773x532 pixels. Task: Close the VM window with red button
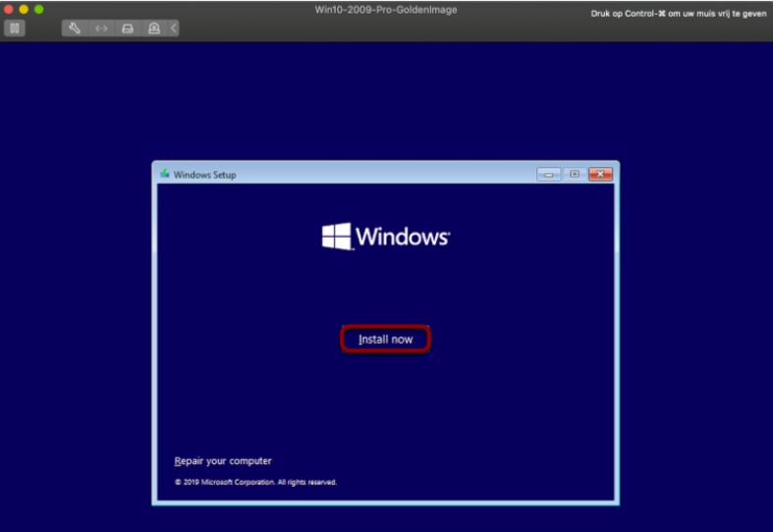coord(8,10)
